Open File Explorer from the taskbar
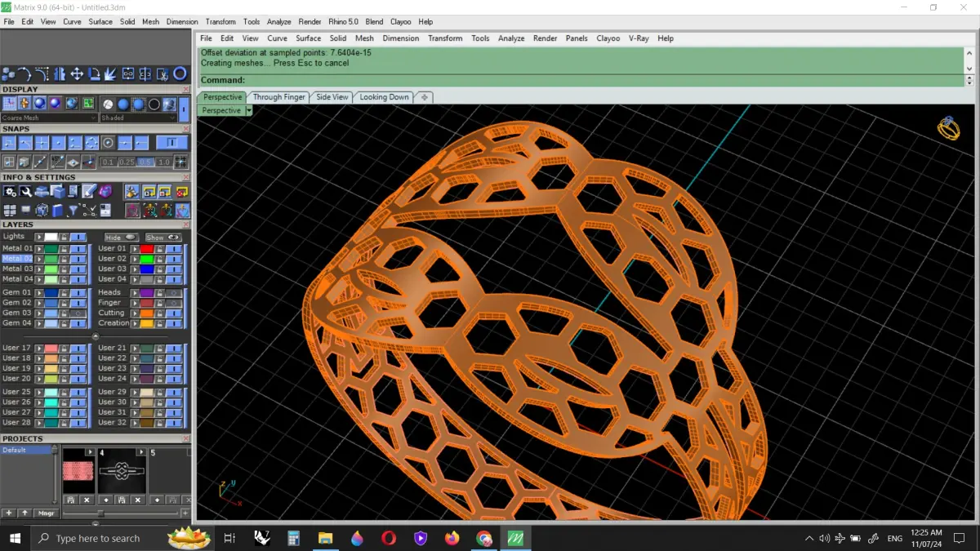Viewport: 980px width, 551px height. [325, 538]
